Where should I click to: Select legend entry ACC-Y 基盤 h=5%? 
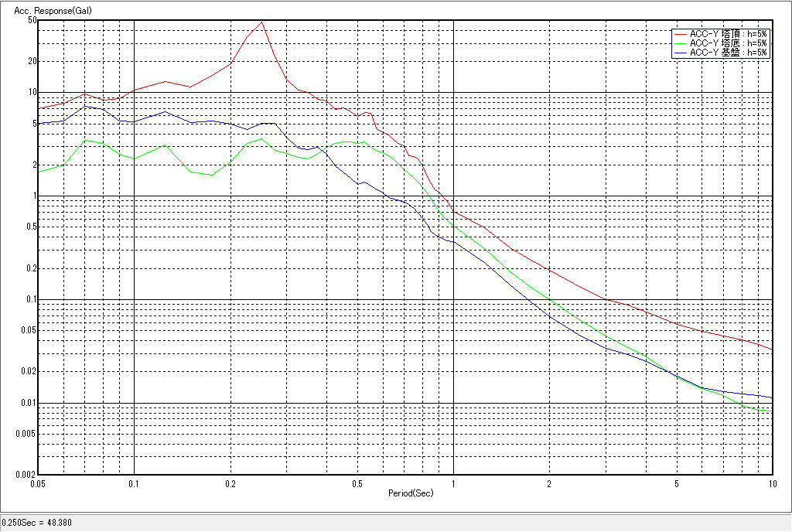coord(728,53)
